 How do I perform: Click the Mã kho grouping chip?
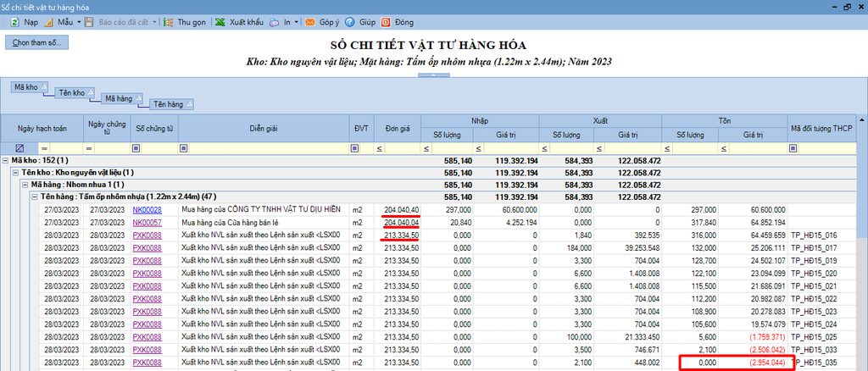tap(30, 86)
